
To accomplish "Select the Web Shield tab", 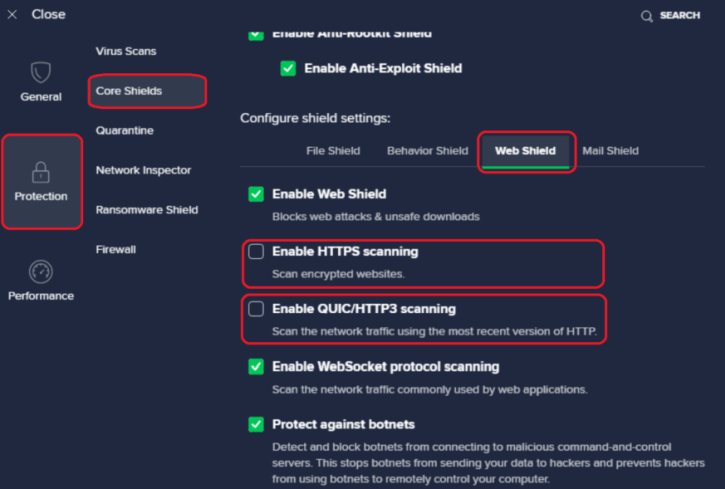I will click(526, 151).
